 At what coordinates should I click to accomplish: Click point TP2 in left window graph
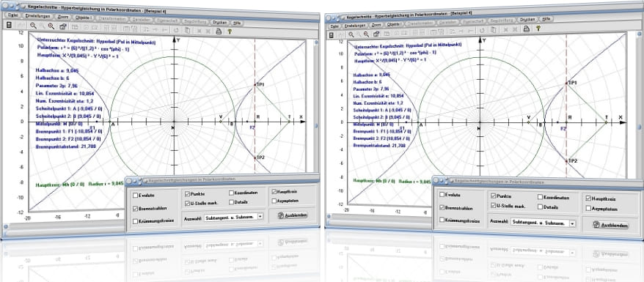(255, 157)
